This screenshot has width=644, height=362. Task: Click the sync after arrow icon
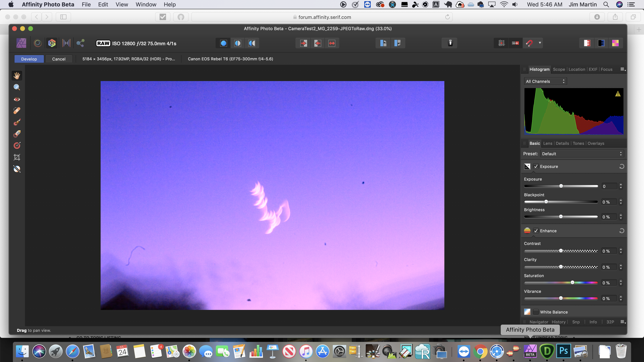pyautogui.click(x=303, y=43)
